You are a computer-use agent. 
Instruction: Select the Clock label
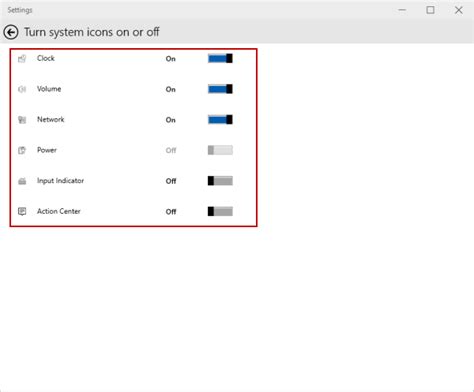[46, 58]
